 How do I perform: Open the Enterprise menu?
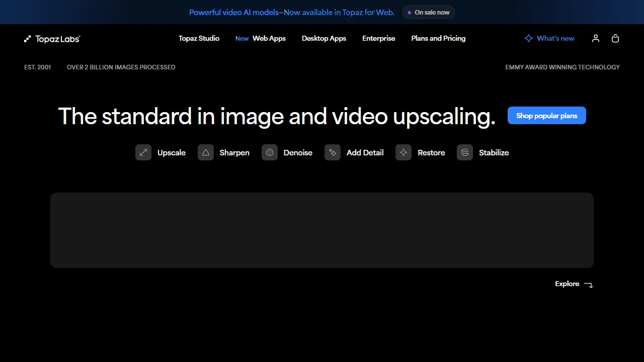[379, 38]
